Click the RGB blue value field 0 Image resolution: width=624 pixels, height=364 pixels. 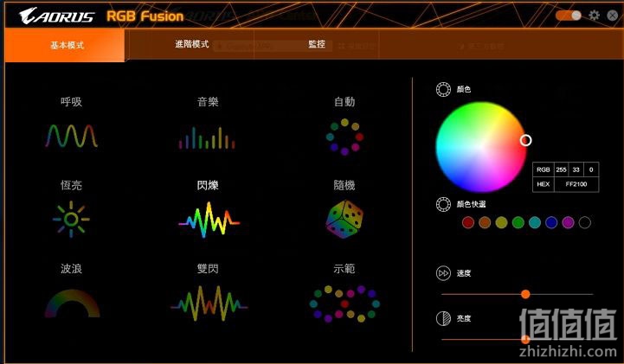coord(591,169)
